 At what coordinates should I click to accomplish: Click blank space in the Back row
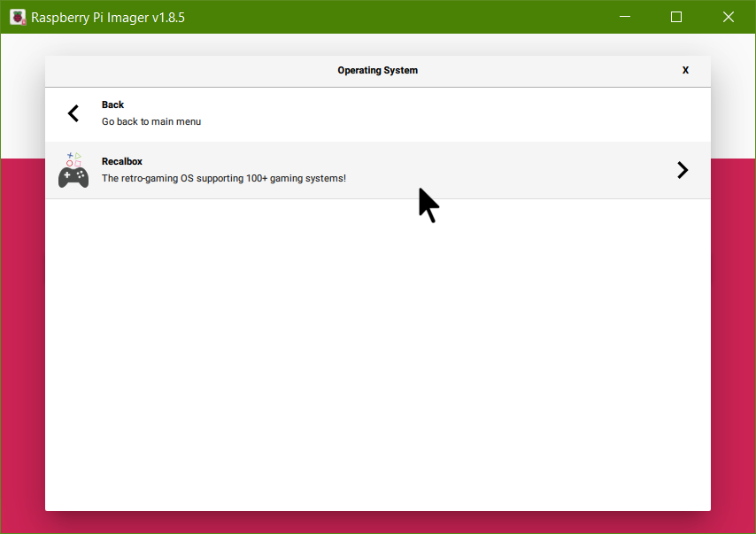(x=443, y=113)
